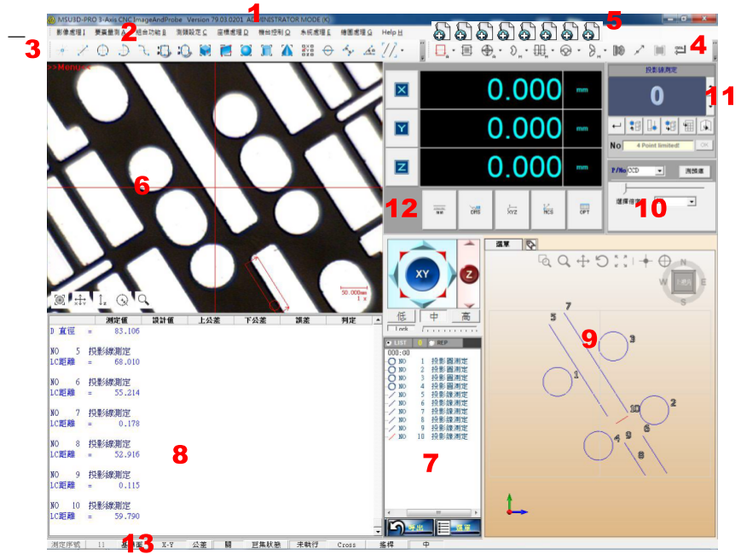Screen dimensions: 741x560
Task: Click the tag icon tab beside graphics tab
Action: (530, 245)
